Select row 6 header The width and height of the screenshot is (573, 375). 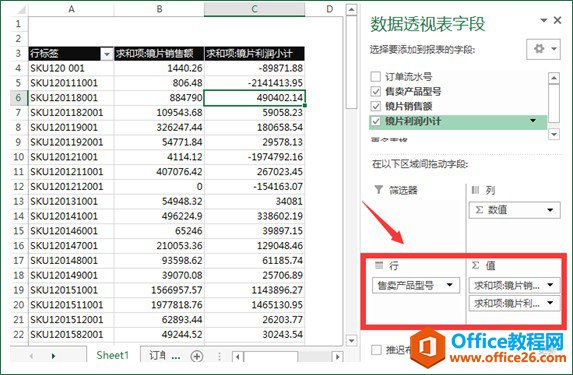19,98
